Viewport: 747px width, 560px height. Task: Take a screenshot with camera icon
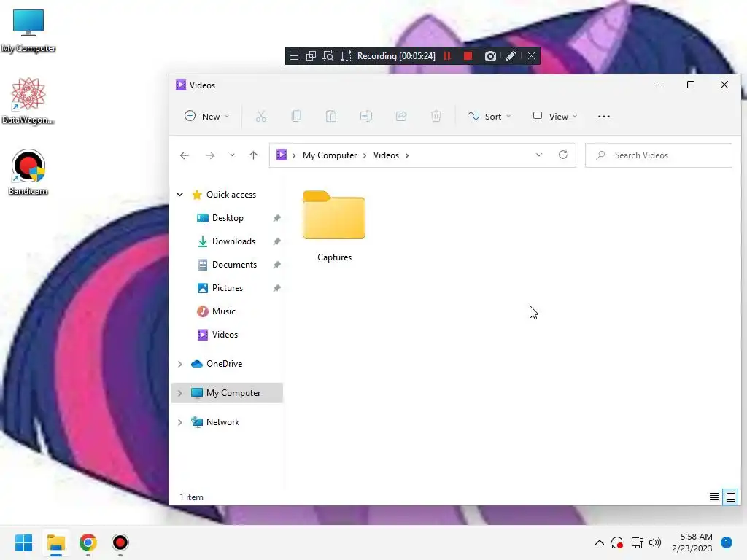(490, 56)
